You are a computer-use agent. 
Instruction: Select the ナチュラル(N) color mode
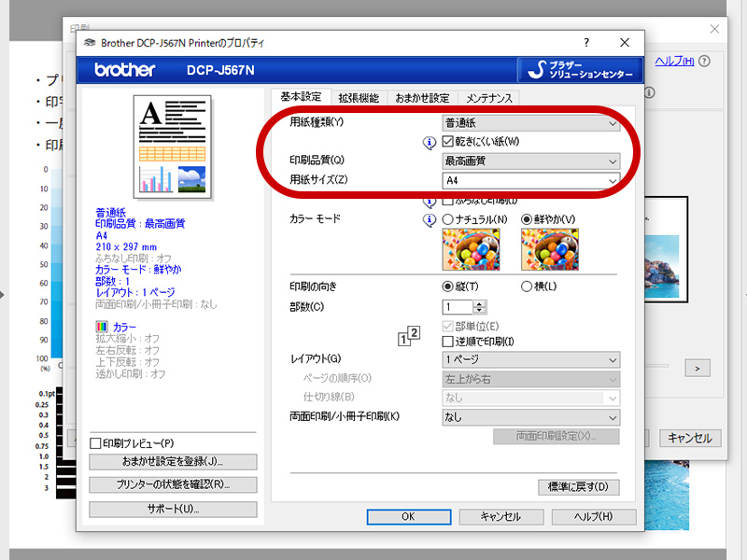pyautogui.click(x=448, y=219)
